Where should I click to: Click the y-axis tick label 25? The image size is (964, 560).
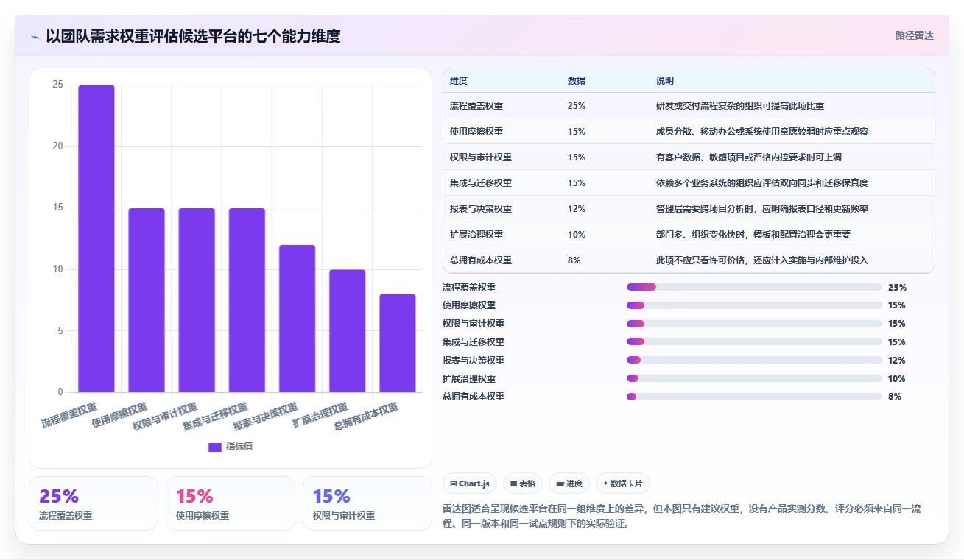pyautogui.click(x=57, y=85)
